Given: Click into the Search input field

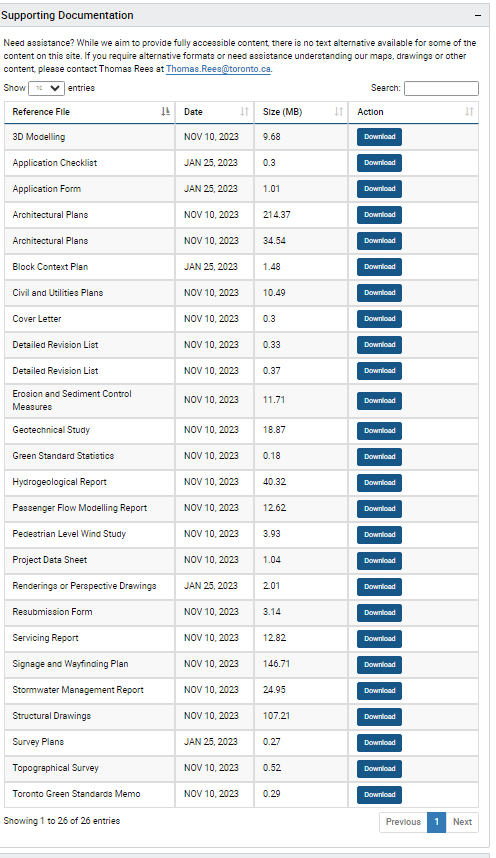Looking at the screenshot, I should point(441,88).
